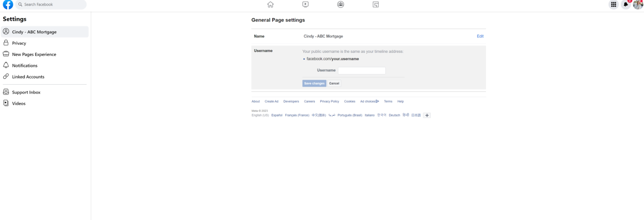Open Privacy settings in sidebar
The height and width of the screenshot is (220, 644).
19,43
